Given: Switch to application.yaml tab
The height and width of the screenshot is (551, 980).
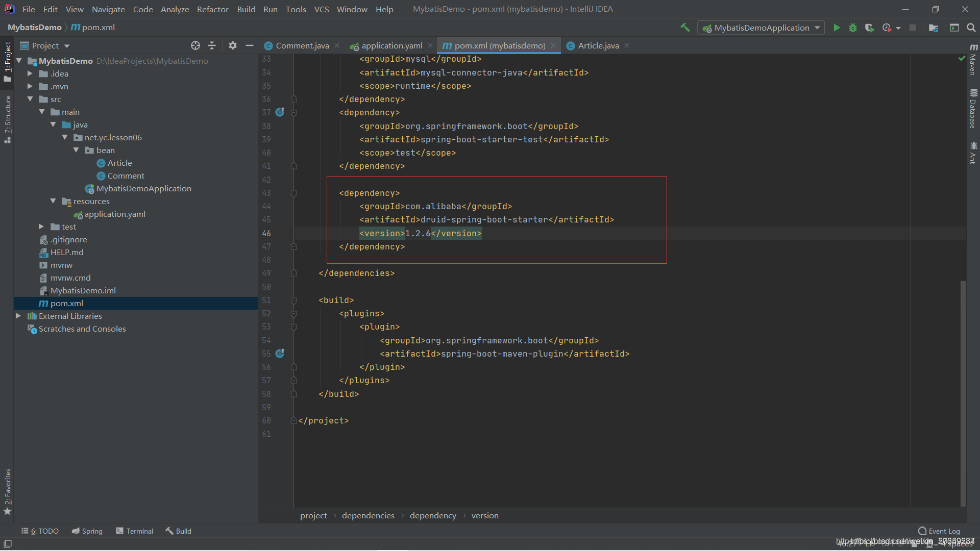Looking at the screenshot, I should pyautogui.click(x=391, y=45).
